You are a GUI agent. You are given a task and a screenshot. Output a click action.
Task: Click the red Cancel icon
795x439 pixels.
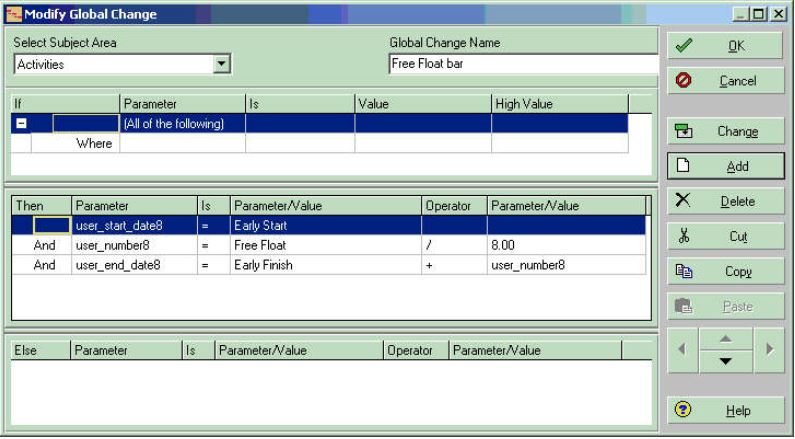(684, 81)
